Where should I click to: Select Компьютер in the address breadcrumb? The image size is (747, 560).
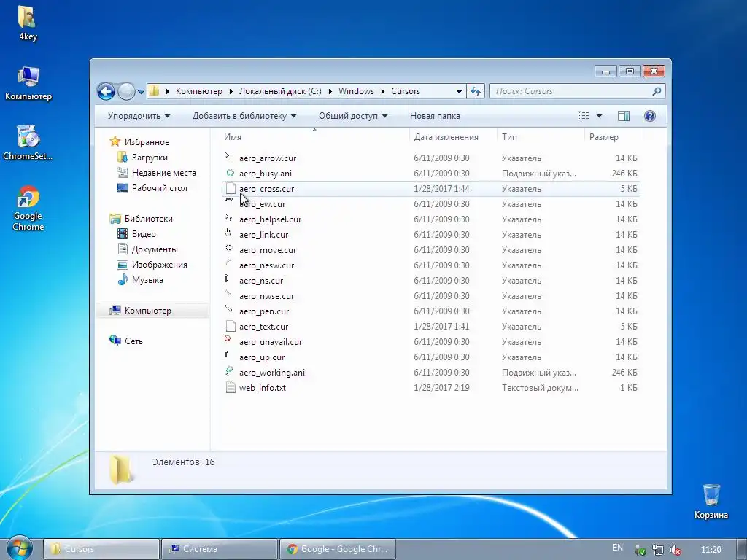198,91
